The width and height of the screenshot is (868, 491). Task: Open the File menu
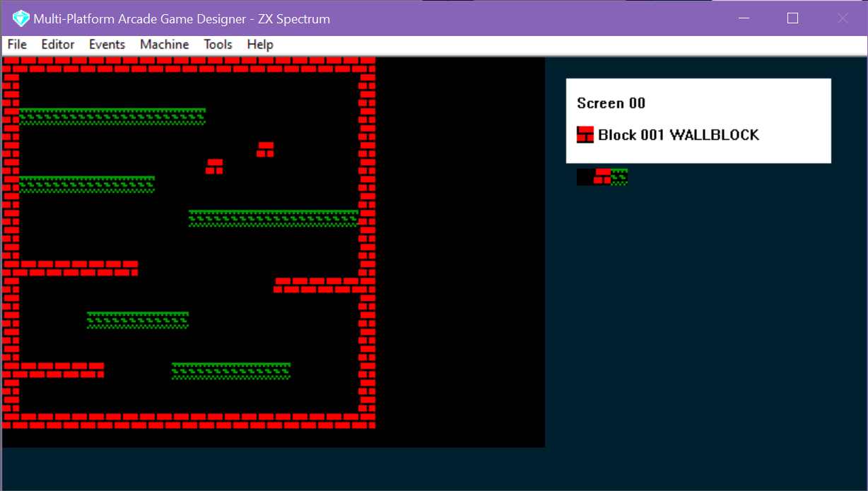[17, 45]
